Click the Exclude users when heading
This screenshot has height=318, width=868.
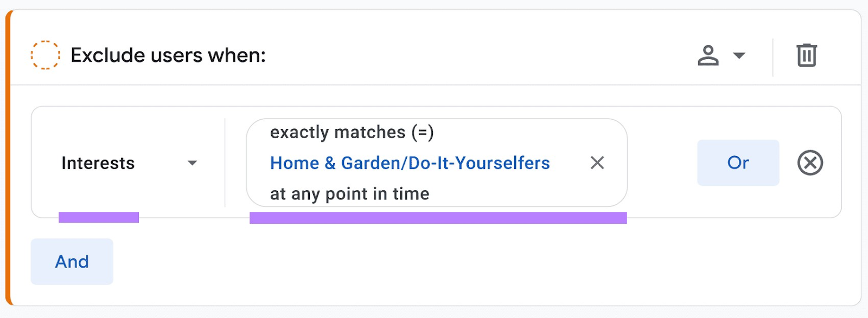(168, 55)
